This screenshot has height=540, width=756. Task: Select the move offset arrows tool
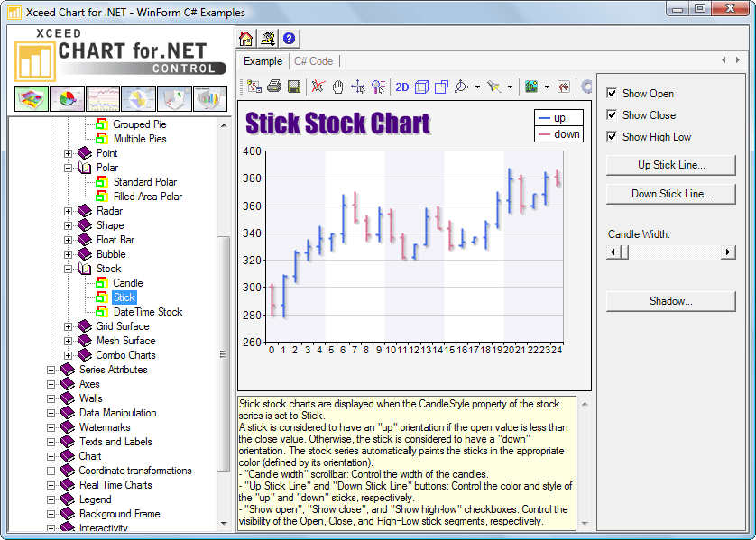pos(358,87)
